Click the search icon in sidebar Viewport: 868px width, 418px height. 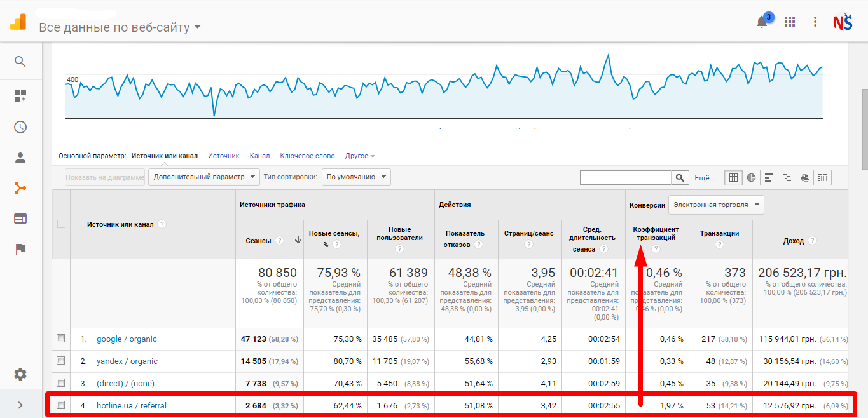pos(20,62)
